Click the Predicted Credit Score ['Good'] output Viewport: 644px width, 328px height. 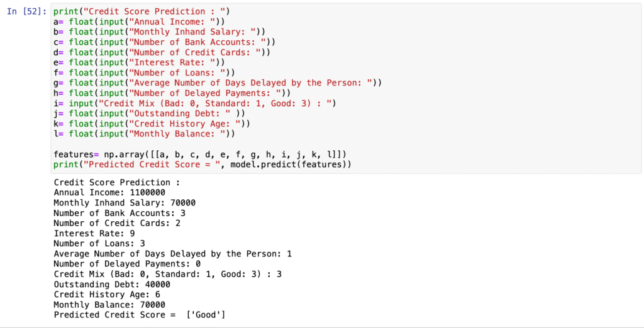140,315
